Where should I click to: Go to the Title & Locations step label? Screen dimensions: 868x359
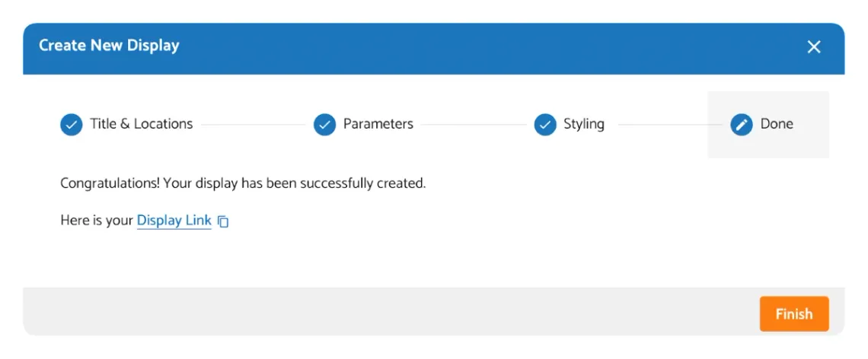pyautogui.click(x=142, y=124)
